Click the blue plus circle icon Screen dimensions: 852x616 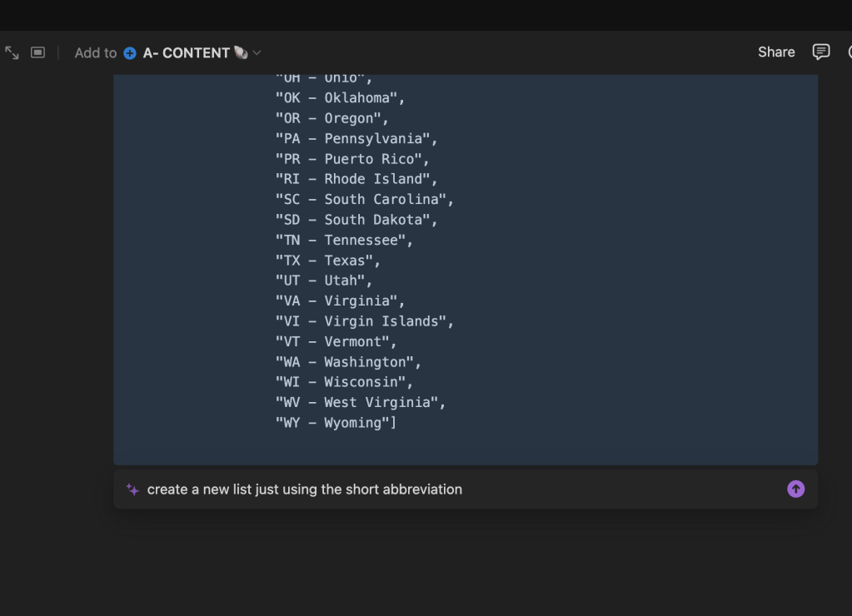click(x=130, y=53)
